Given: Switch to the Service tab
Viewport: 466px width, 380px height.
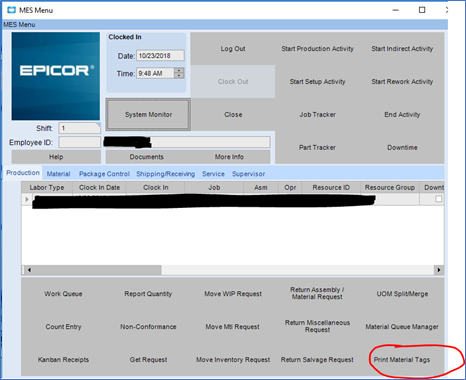Looking at the screenshot, I should [213, 174].
